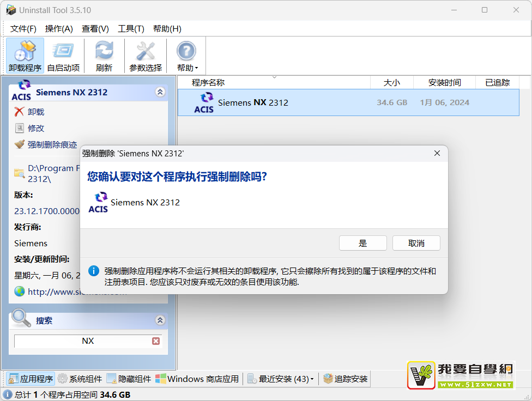Collapse the 搜索 search panel
Screen dimensions: 532x401
click(160, 320)
